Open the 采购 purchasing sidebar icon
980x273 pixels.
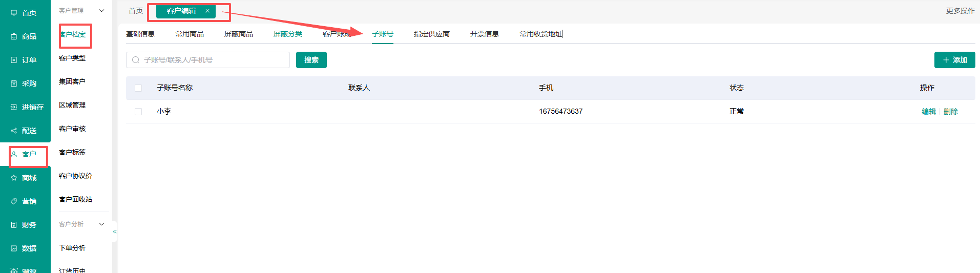[x=14, y=83]
